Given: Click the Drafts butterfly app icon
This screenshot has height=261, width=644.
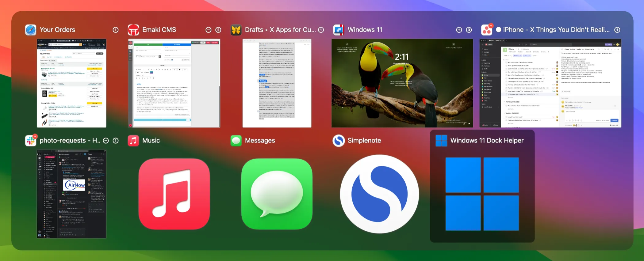Looking at the screenshot, I should pos(236,30).
